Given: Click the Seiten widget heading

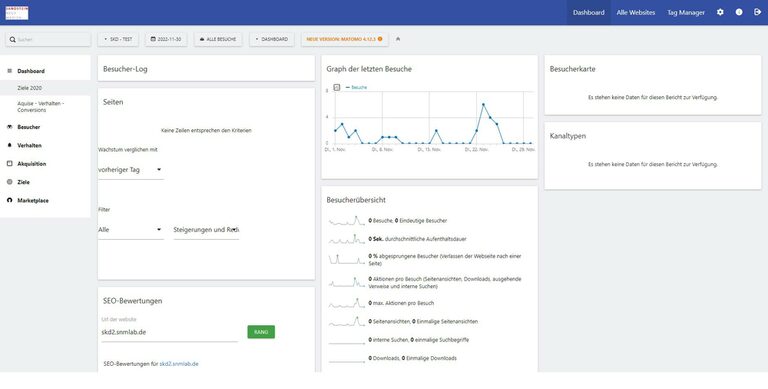Looking at the screenshot, I should coord(113,102).
